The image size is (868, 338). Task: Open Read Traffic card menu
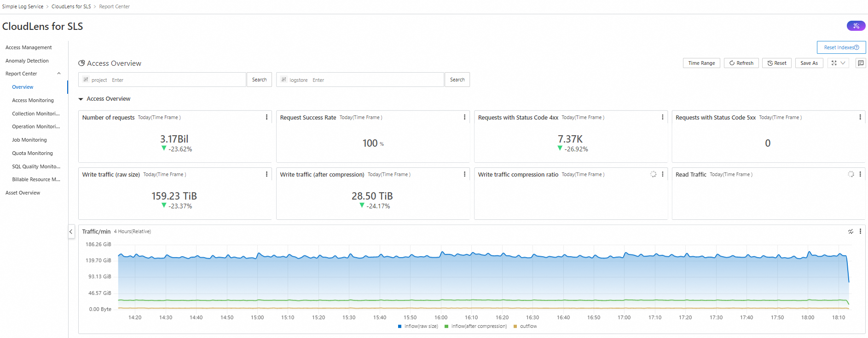click(x=860, y=174)
